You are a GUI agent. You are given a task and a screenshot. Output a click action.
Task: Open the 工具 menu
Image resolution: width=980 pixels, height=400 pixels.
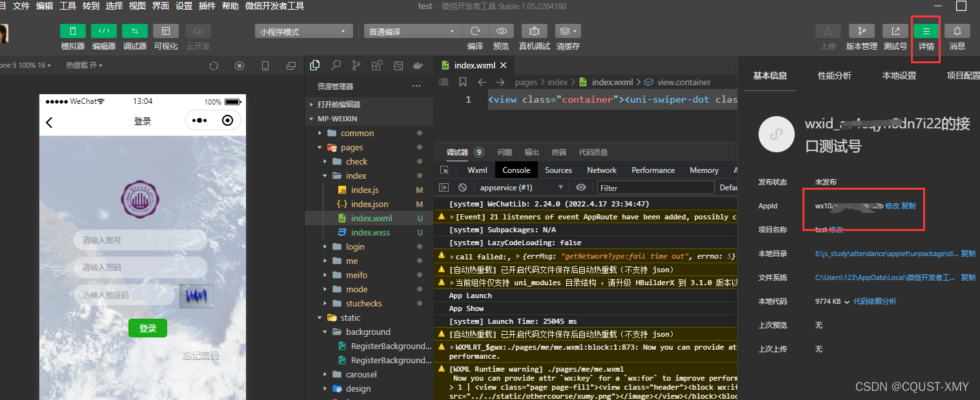click(x=68, y=6)
